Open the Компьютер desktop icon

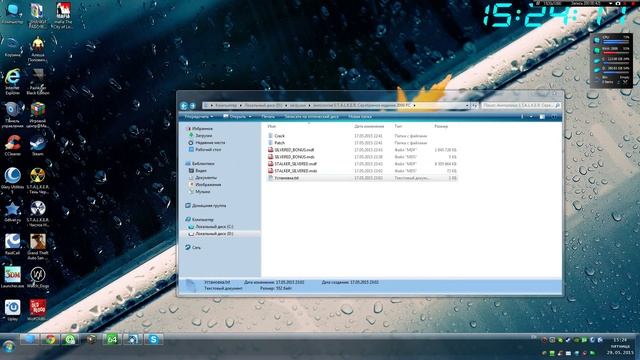tap(12, 14)
